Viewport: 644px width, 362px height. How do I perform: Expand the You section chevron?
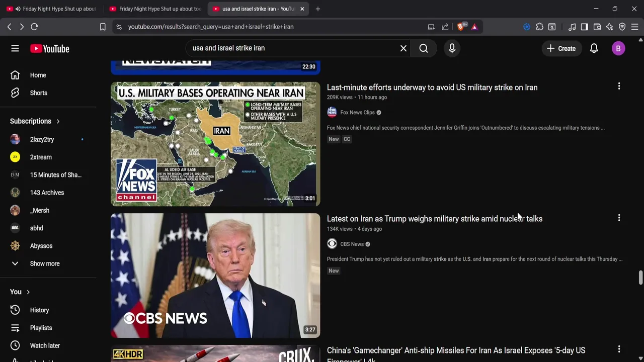[28, 292]
